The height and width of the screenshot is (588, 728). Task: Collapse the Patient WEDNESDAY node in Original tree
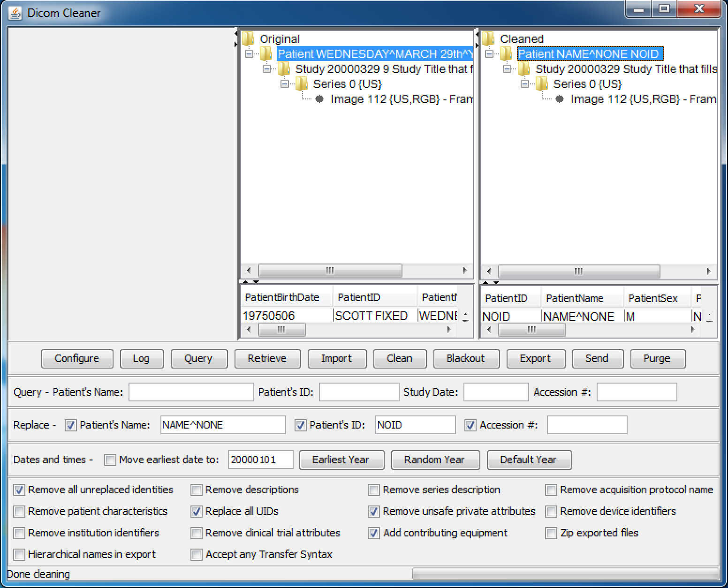pyautogui.click(x=249, y=54)
